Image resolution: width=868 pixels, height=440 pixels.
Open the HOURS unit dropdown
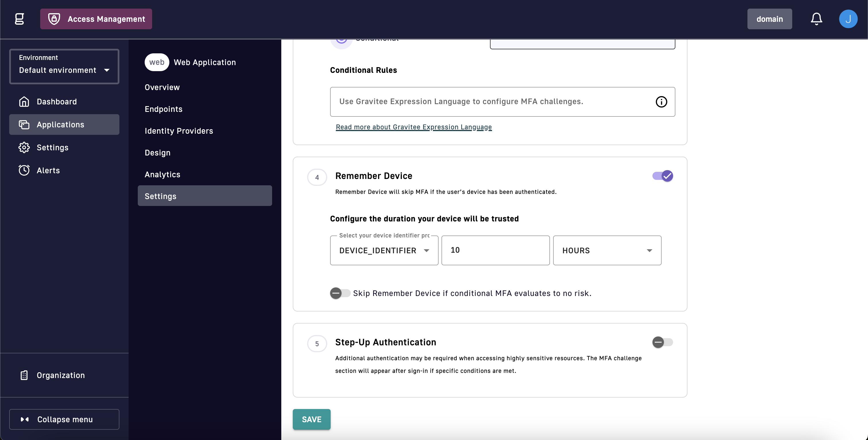(x=607, y=250)
